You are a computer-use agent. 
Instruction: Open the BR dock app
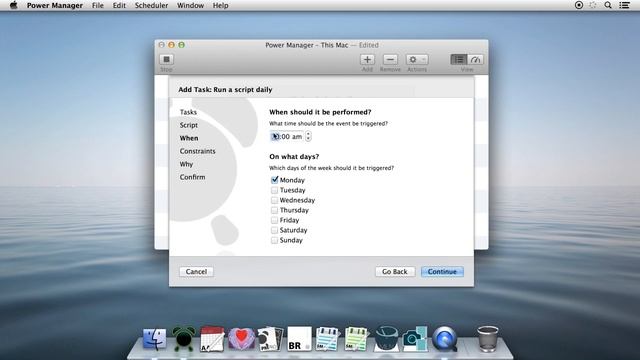tap(299, 339)
